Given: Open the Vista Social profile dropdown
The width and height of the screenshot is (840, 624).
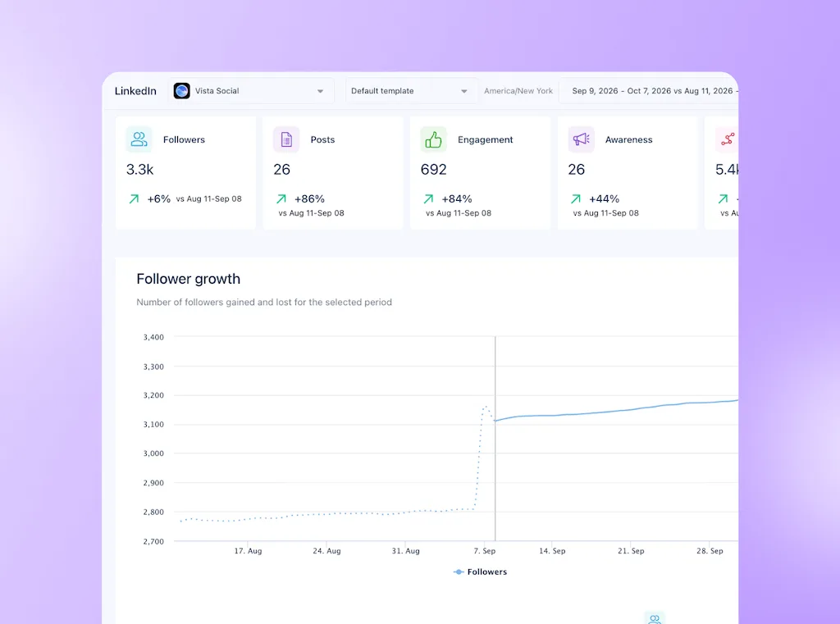Looking at the screenshot, I should pyautogui.click(x=251, y=91).
